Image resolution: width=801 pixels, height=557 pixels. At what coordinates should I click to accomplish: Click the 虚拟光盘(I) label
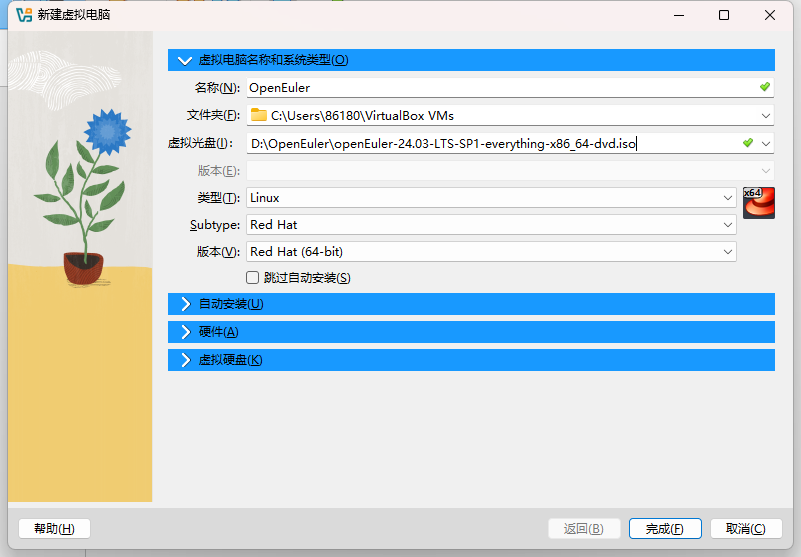pos(200,144)
